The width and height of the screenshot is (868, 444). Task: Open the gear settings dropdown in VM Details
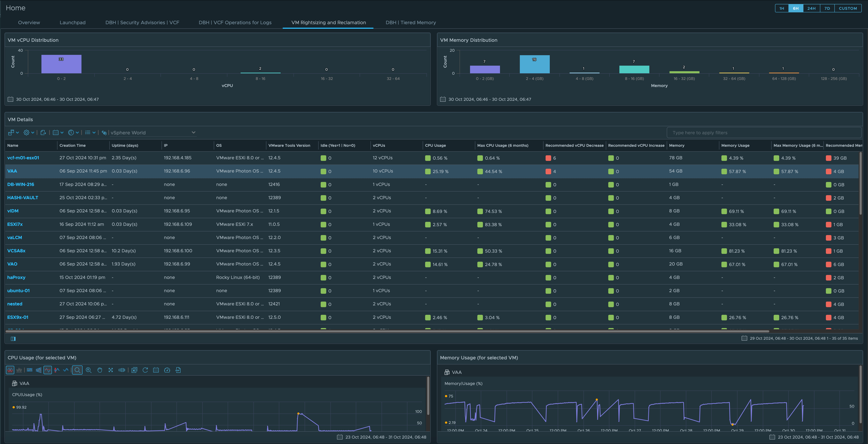coord(29,133)
